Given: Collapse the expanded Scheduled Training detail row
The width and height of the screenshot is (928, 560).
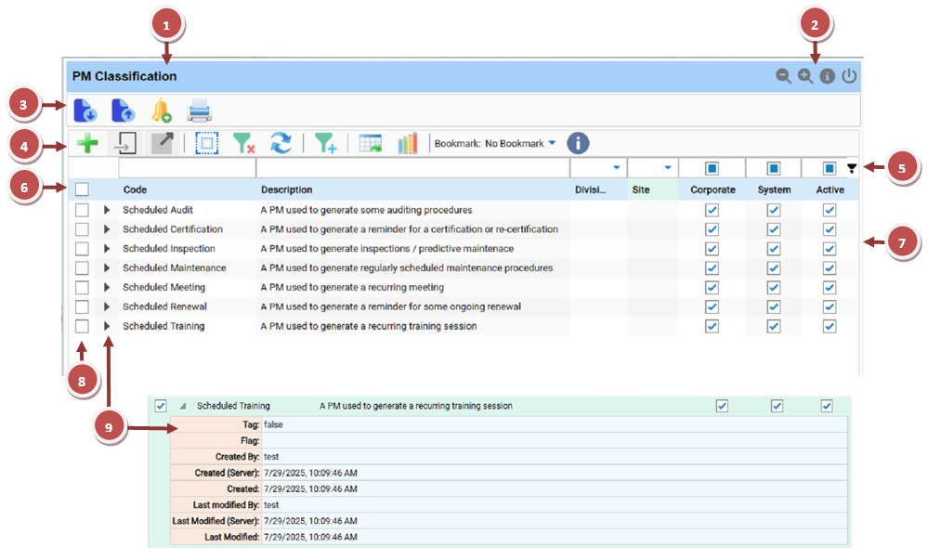Looking at the screenshot, I should (183, 406).
